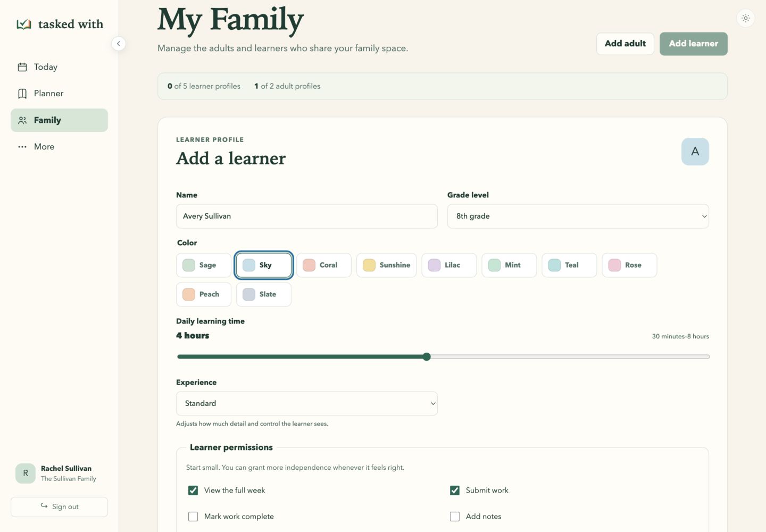The height and width of the screenshot is (532, 766).
Task: Go to the Family section
Action: pos(59,120)
